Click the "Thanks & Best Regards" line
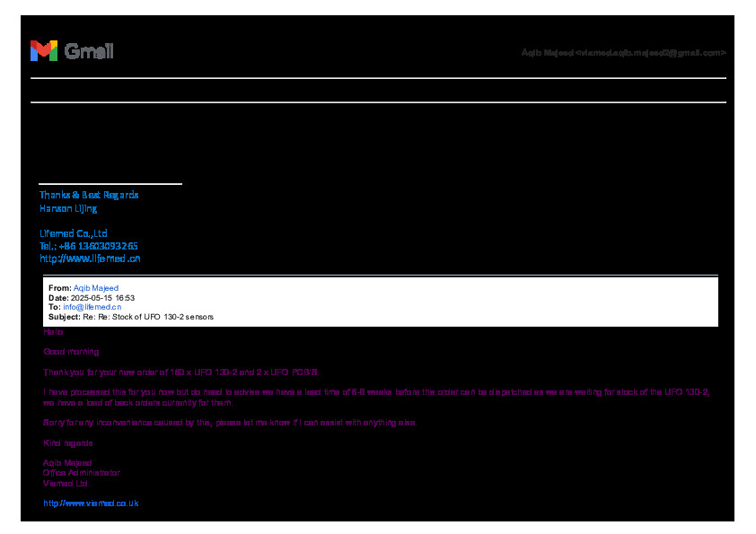Screen dimensions: 756x534 coord(89,195)
